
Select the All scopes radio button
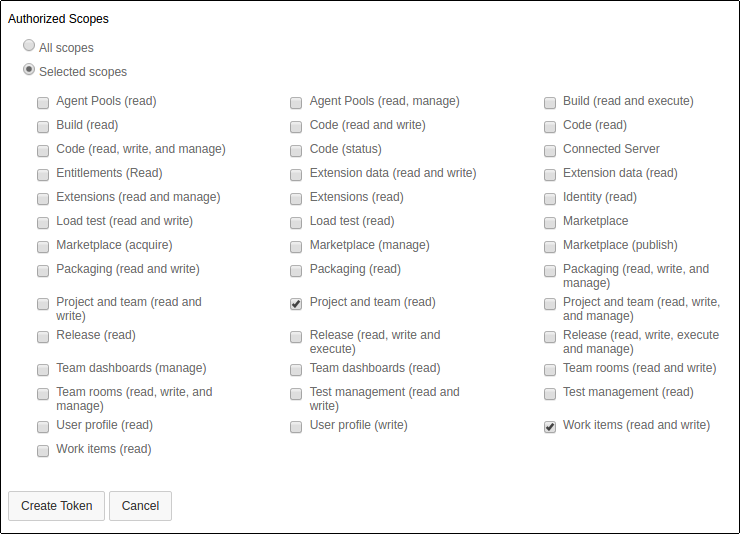(29, 46)
